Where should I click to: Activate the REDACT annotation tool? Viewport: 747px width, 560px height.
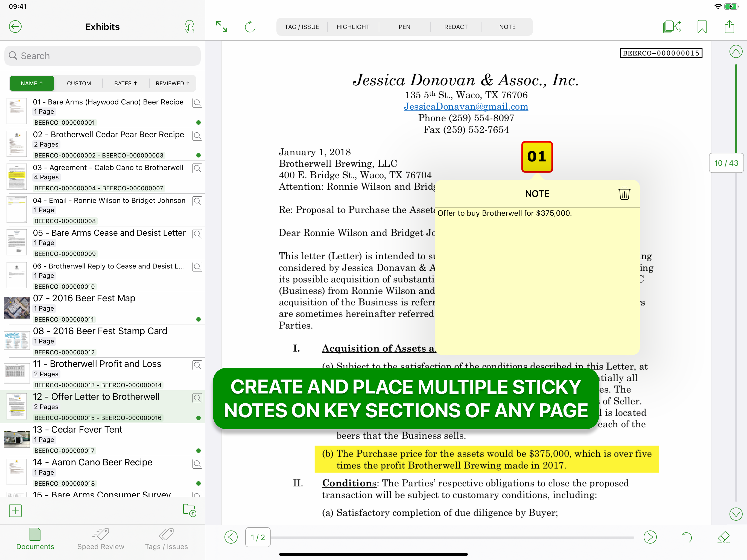coord(456,27)
